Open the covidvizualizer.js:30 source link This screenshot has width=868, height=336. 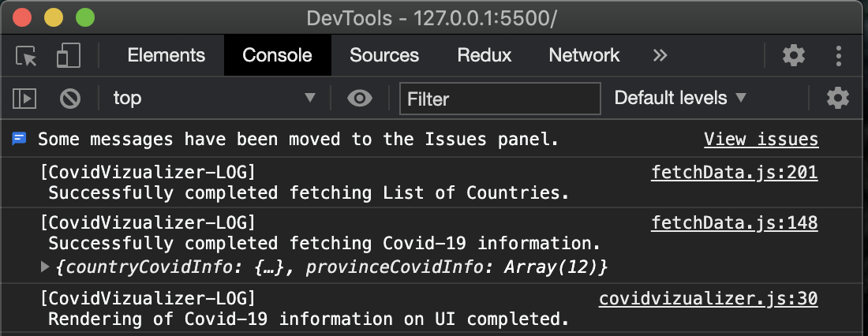(x=708, y=299)
